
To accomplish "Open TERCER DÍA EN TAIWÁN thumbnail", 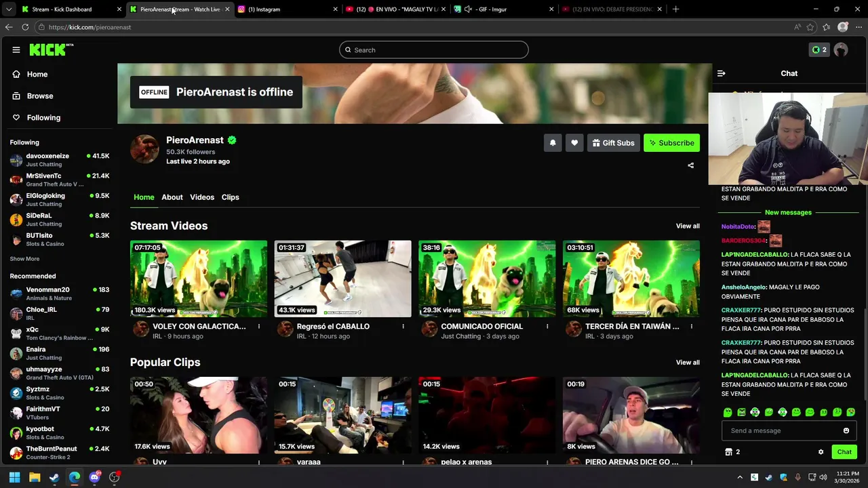I will pos(631,279).
